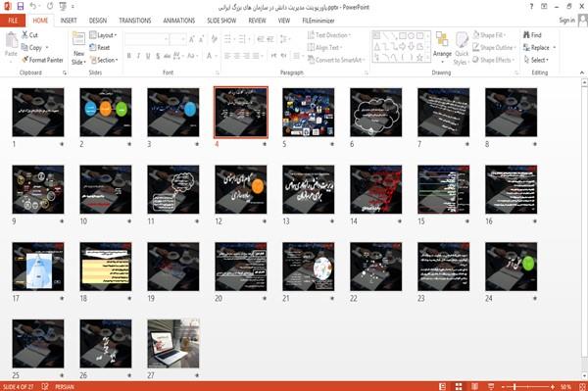The image size is (588, 391).
Task: Select slide 24 with green circle
Action: pos(512,267)
